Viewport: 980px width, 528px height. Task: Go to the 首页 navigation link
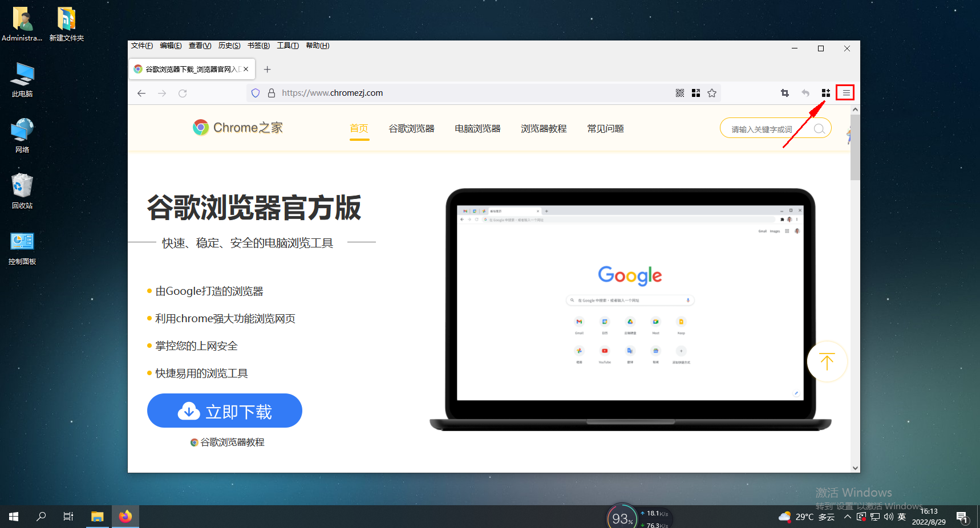click(359, 129)
